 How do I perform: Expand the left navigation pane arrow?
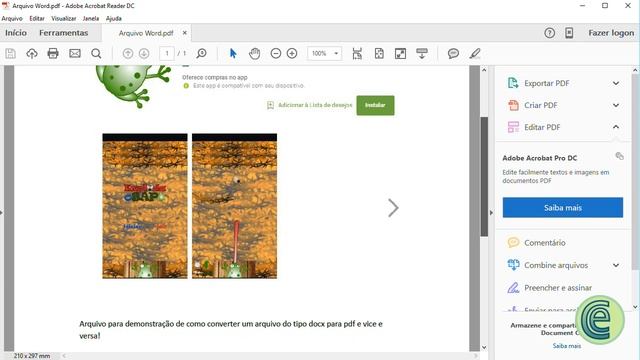[2, 213]
